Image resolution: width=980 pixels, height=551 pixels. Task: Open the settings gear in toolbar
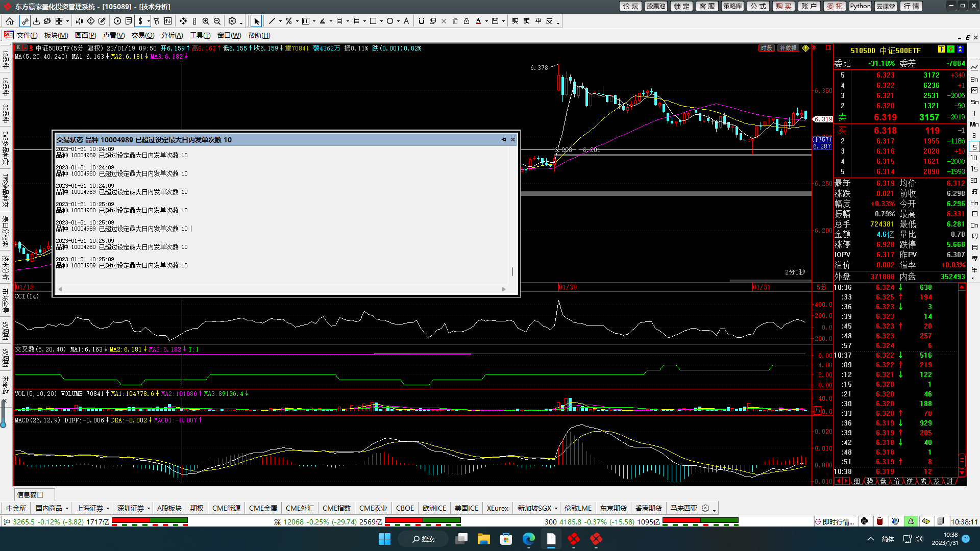click(232, 21)
